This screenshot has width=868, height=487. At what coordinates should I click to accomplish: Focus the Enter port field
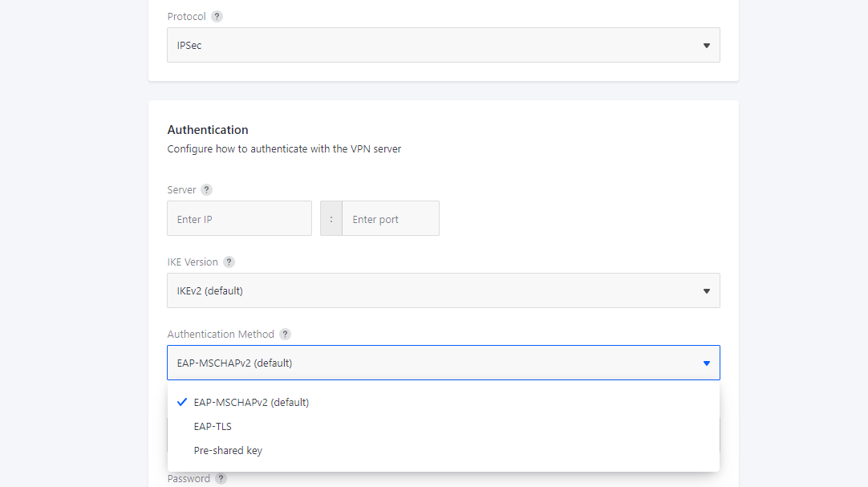coord(391,219)
